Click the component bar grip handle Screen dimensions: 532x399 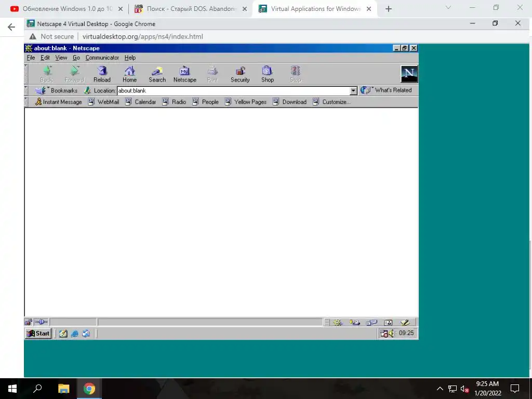[326, 322]
